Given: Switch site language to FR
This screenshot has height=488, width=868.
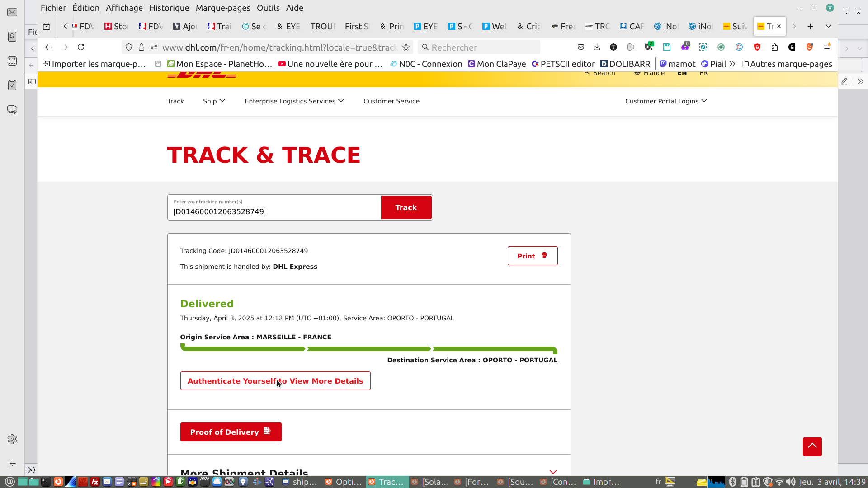Looking at the screenshot, I should [x=703, y=73].
